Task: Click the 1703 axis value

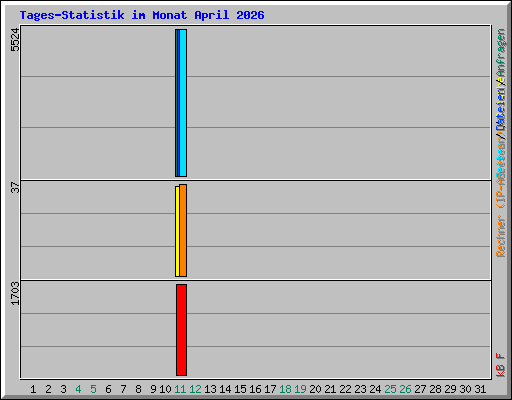Action: click(x=15, y=293)
